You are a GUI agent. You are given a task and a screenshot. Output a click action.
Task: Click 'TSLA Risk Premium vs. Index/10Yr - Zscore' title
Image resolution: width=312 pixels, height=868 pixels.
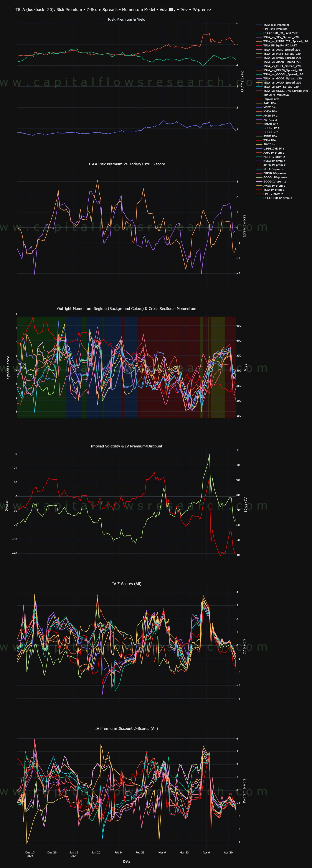pyautogui.click(x=127, y=164)
